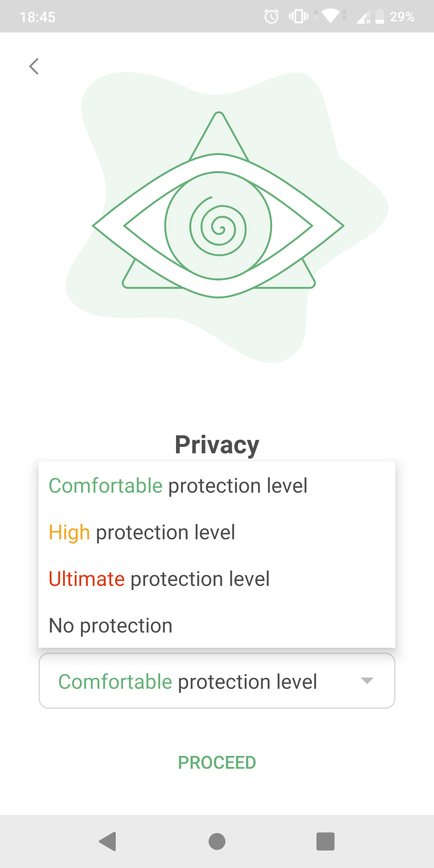Image resolution: width=434 pixels, height=868 pixels.
Task: Tap the back arrow at top left
Action: click(x=34, y=66)
